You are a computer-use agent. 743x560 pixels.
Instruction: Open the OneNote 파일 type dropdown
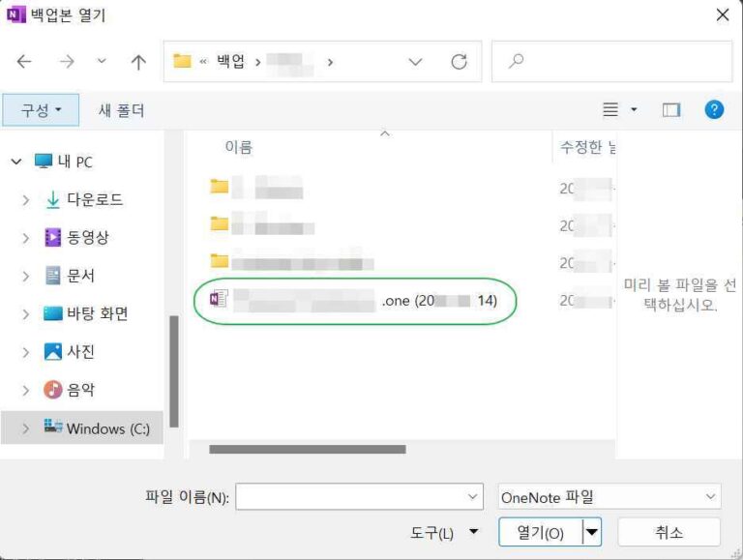coord(609,497)
